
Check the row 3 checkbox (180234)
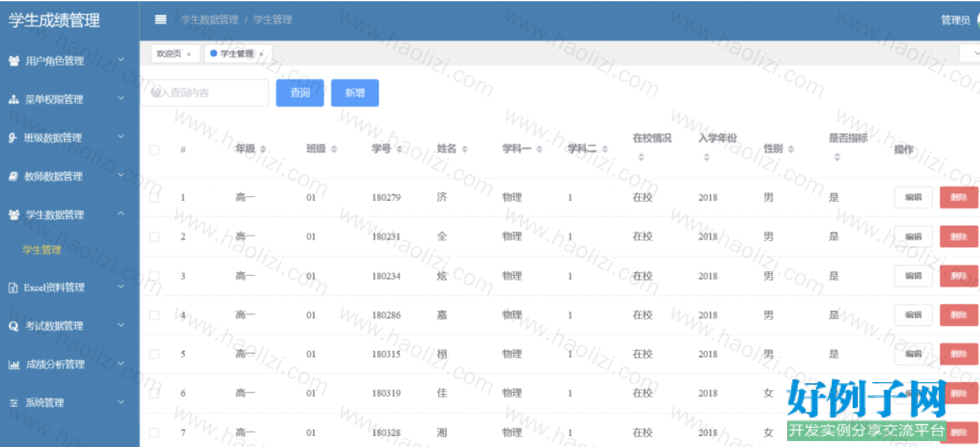point(154,276)
